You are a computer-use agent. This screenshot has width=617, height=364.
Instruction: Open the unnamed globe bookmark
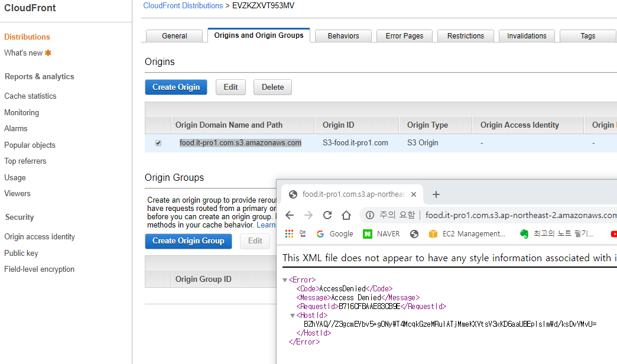(414, 234)
